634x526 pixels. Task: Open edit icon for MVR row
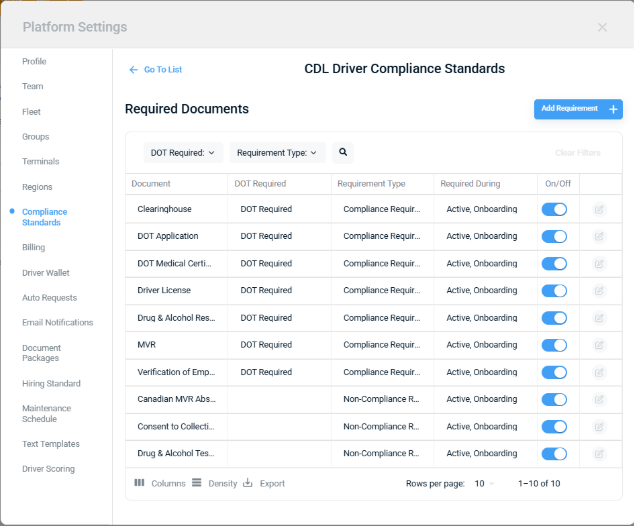coord(599,345)
